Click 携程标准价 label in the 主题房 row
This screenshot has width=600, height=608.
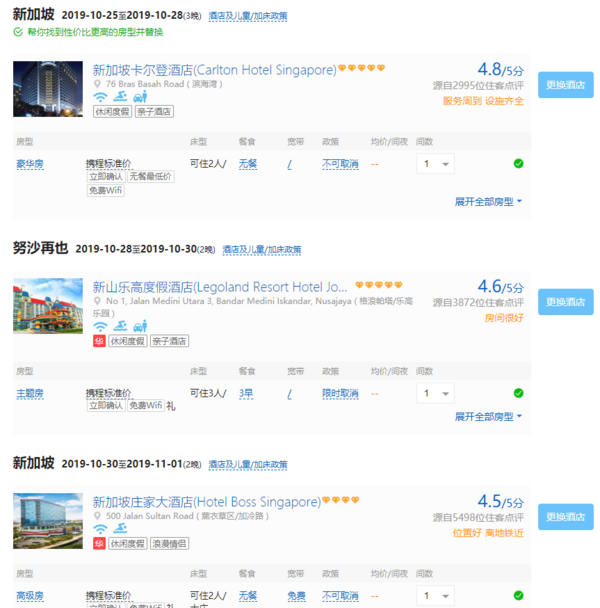pos(109,394)
